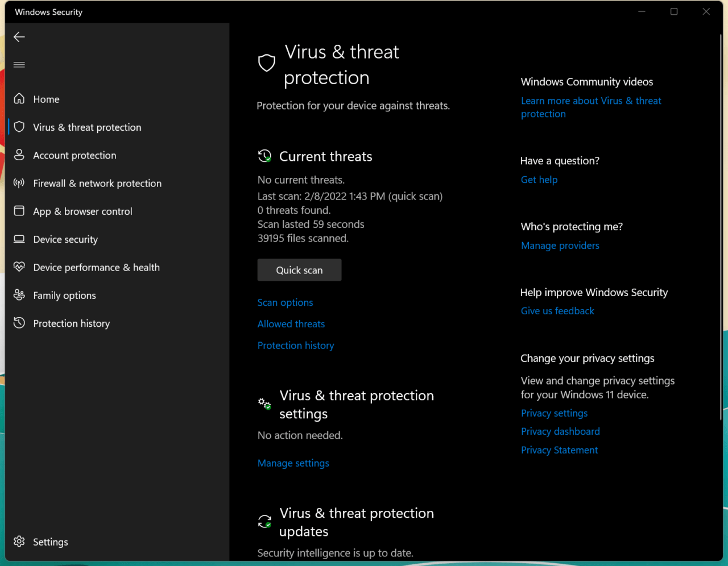Click the Privacy dashboard link
This screenshot has width=728, height=566.
click(560, 431)
